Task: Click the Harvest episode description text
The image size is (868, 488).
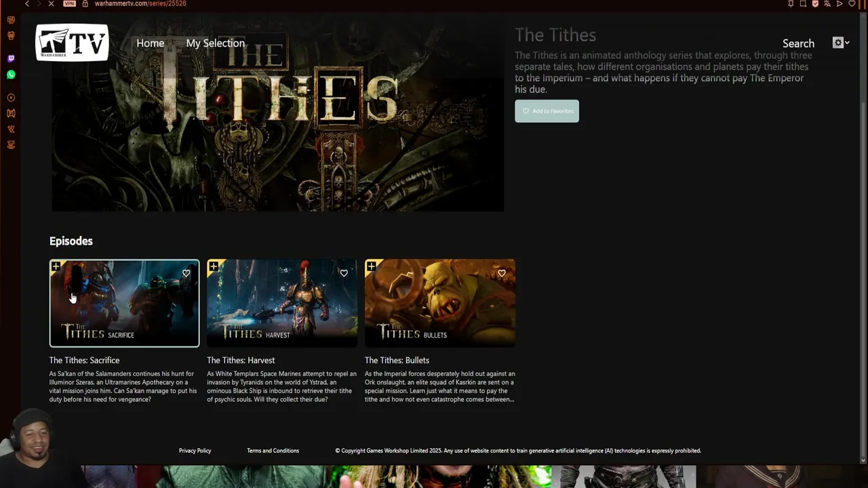Action: tap(281, 386)
